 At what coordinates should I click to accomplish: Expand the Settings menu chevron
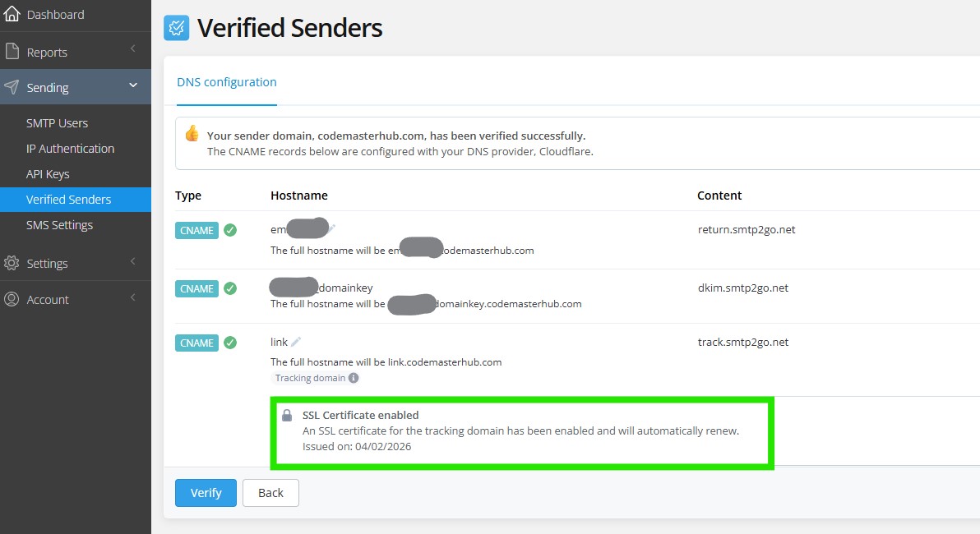click(133, 261)
